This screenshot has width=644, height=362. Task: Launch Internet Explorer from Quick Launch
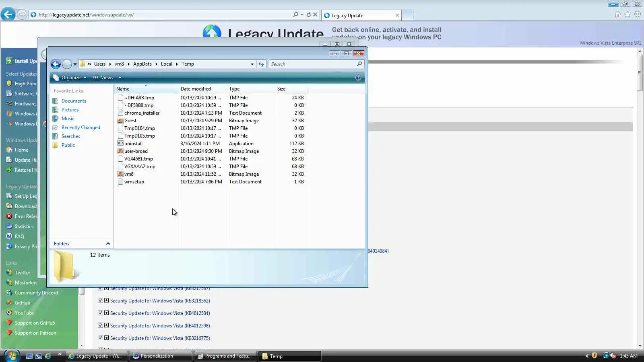[48, 356]
